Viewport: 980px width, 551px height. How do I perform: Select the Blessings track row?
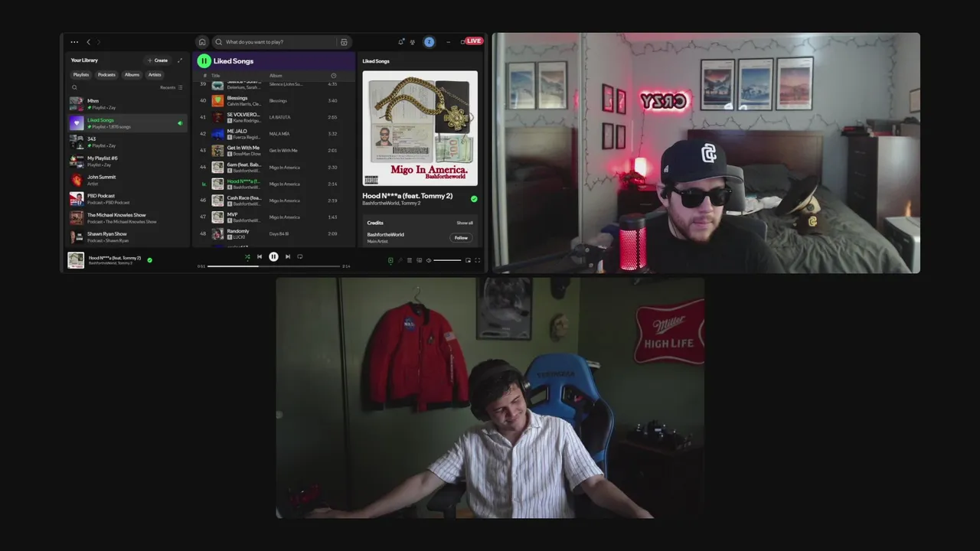click(x=273, y=100)
